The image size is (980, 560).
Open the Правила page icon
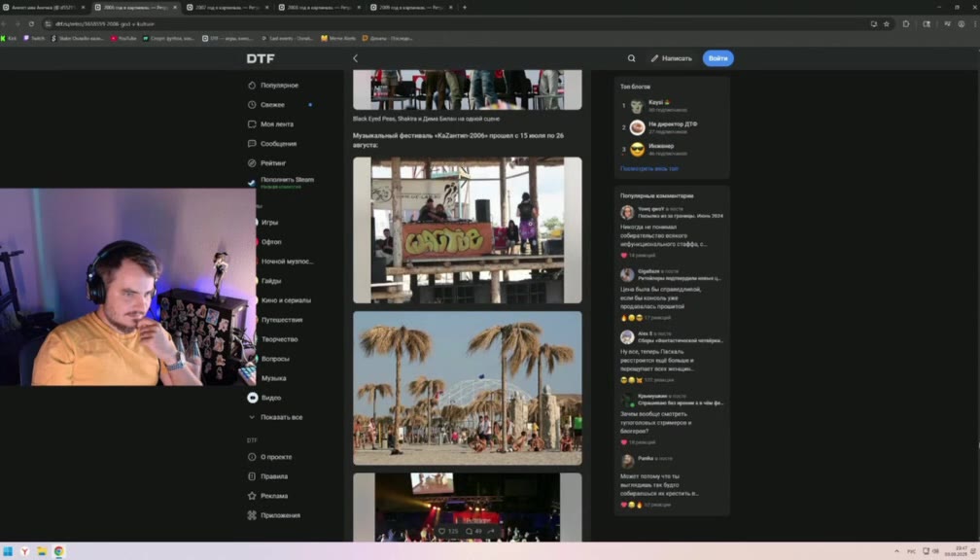252,476
